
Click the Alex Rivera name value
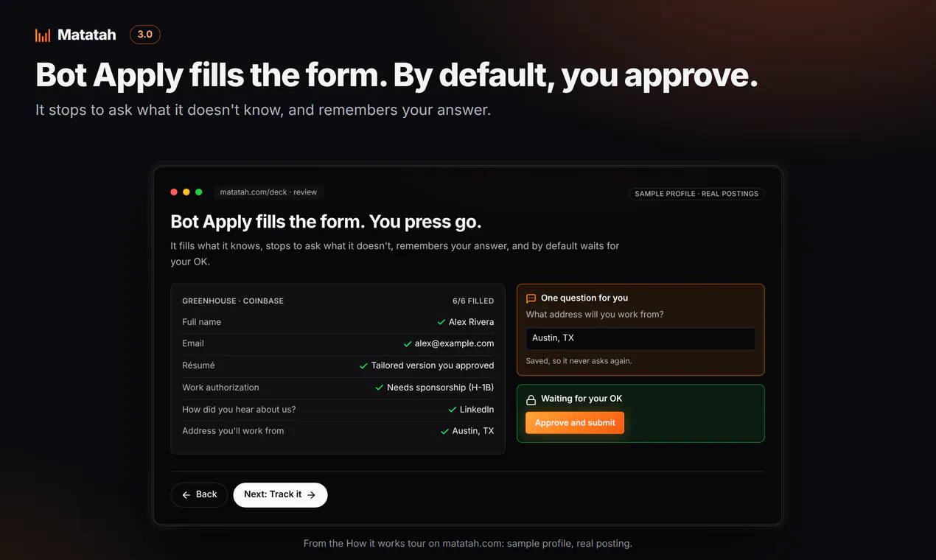(x=472, y=322)
